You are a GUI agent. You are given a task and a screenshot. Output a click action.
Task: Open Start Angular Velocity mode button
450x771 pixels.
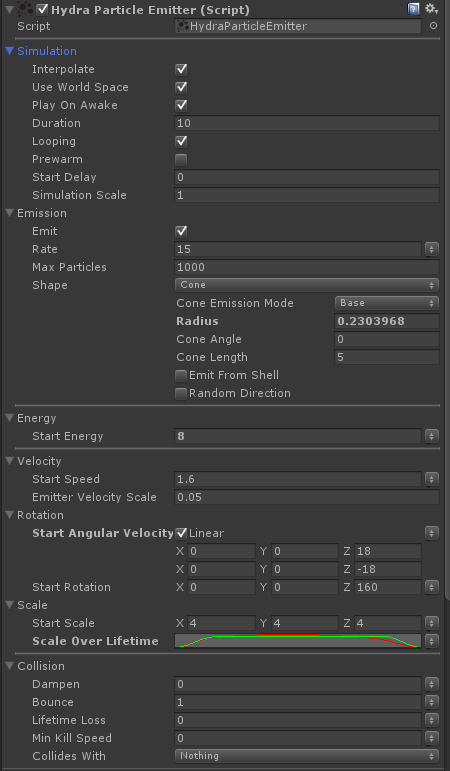click(431, 533)
